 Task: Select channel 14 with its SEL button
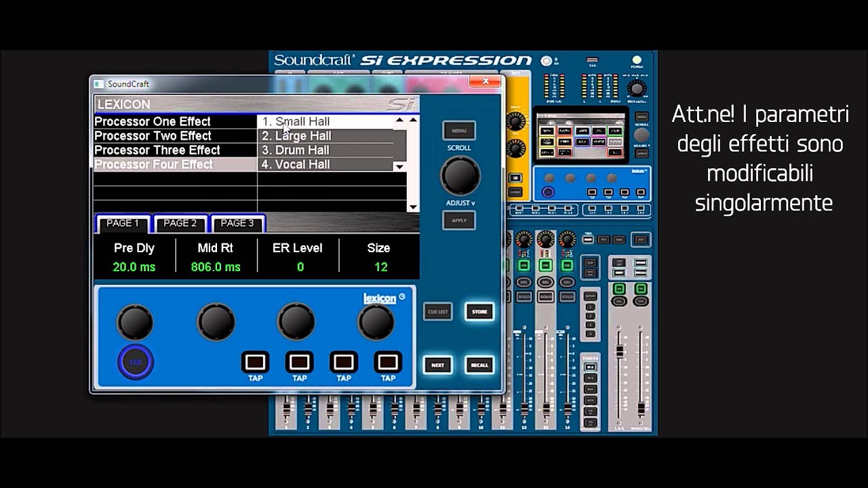(x=568, y=282)
